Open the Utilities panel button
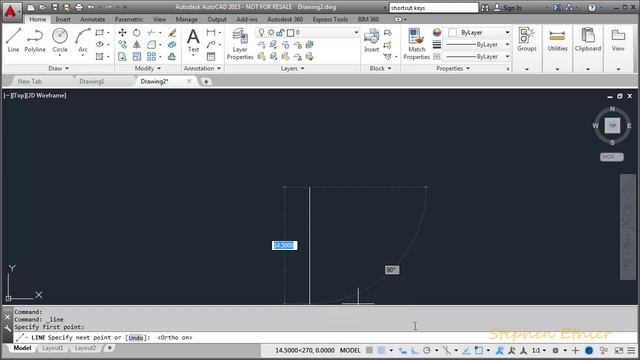640x360 pixels. [558, 40]
